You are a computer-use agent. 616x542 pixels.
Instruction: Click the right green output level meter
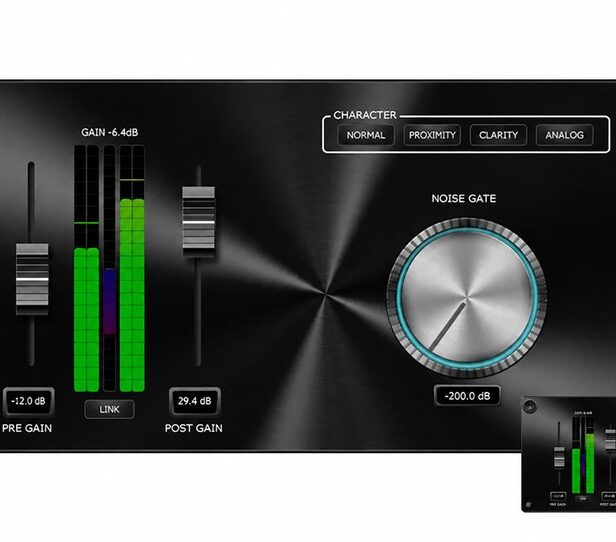(132, 268)
